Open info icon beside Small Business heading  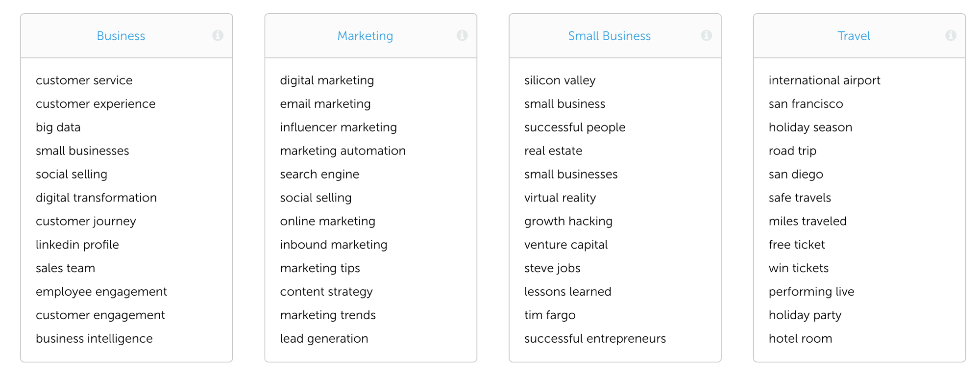coord(706,35)
